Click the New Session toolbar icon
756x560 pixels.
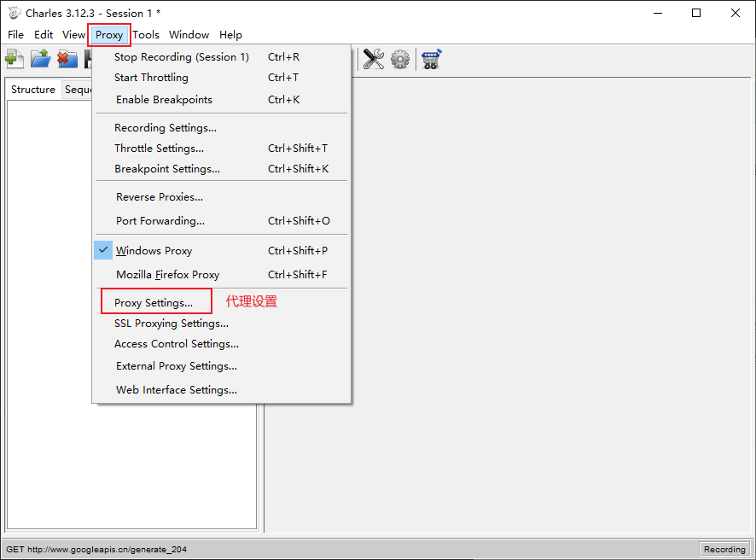point(15,59)
